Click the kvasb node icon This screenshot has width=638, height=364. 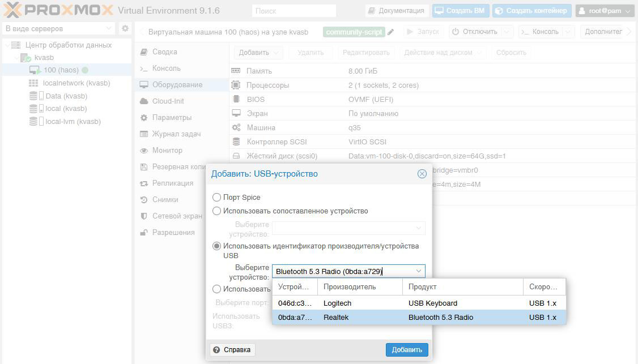click(25, 58)
